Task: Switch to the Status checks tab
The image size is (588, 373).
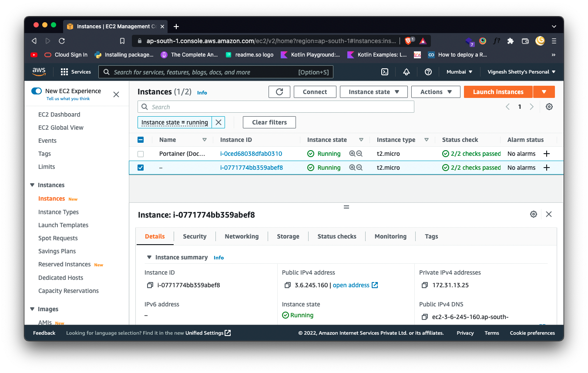Action: 337,236
